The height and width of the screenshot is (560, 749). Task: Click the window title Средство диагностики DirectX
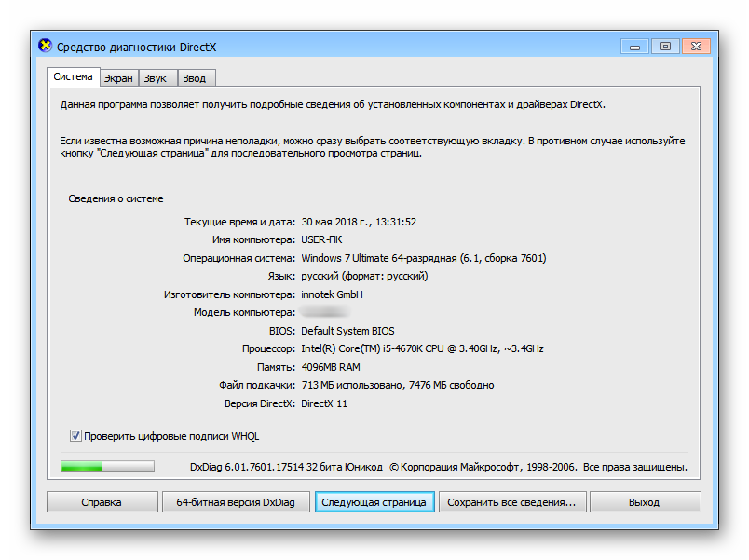137,48
